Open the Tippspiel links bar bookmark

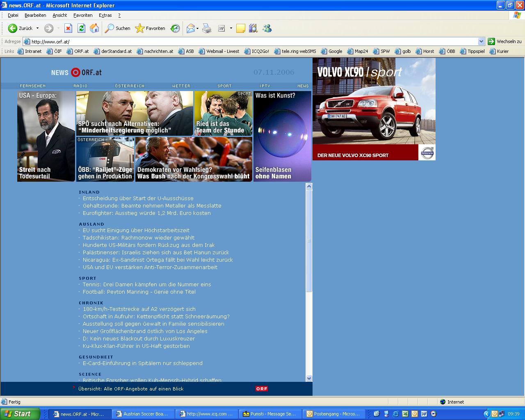click(x=472, y=51)
